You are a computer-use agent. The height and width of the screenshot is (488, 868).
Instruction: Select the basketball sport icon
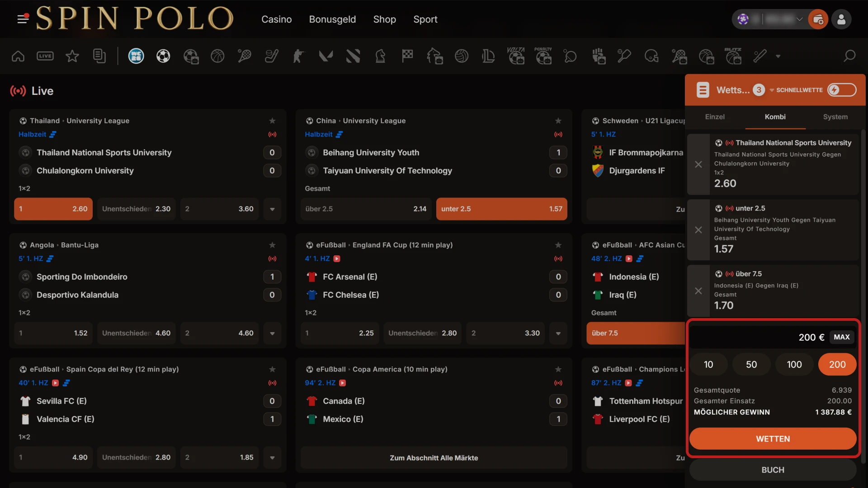coord(217,56)
